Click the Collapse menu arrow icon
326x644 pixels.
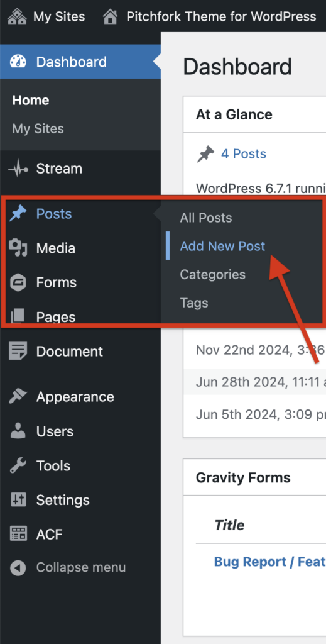(18, 568)
